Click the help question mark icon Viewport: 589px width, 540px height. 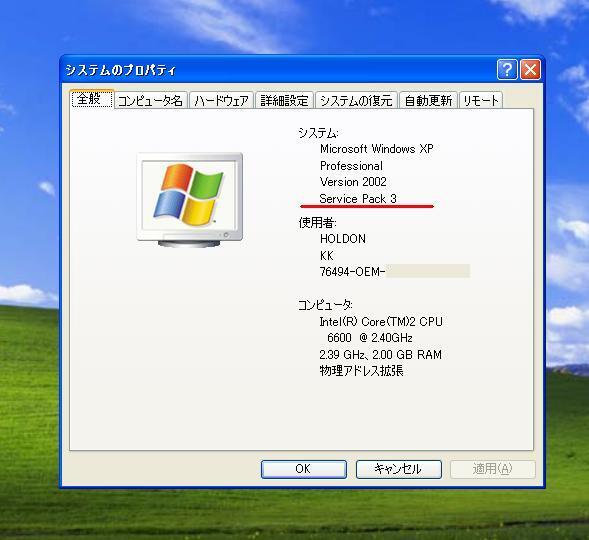pyautogui.click(x=507, y=69)
